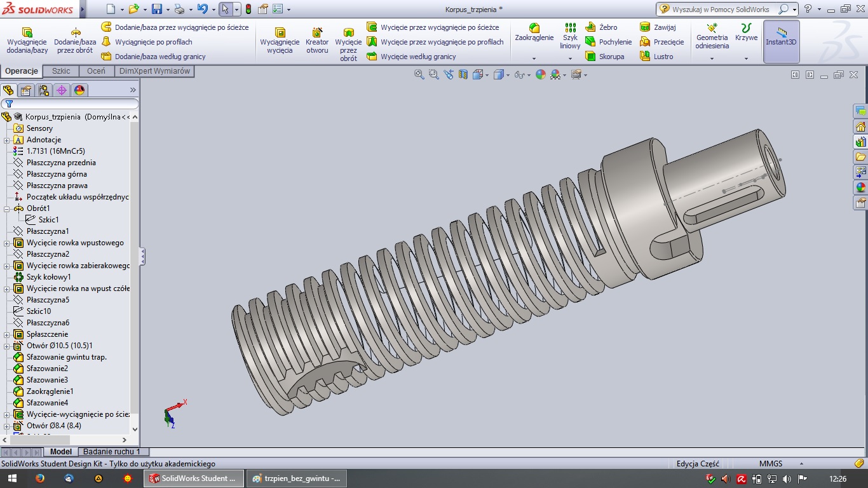Click Wyciągnięcie wycięcia cut extrude tool
Image resolution: width=868 pixels, height=488 pixels.
coord(280,40)
